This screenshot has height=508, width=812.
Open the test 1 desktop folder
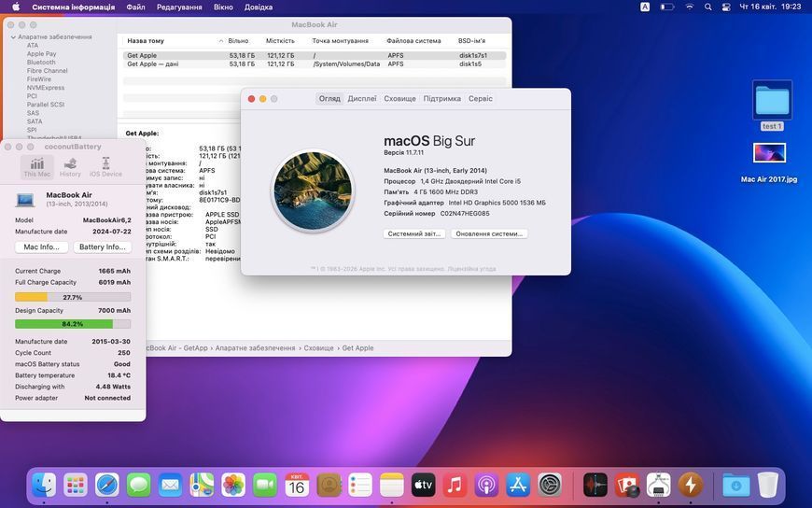click(x=772, y=106)
